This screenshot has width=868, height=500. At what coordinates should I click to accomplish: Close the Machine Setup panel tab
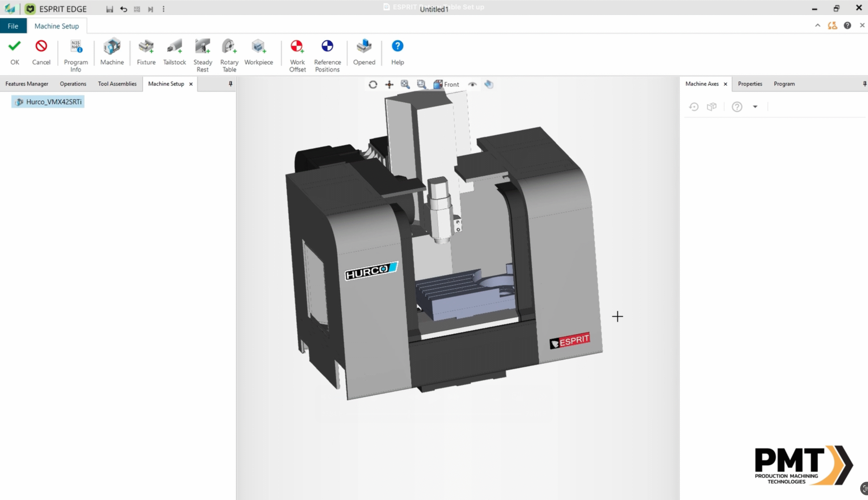click(x=191, y=84)
